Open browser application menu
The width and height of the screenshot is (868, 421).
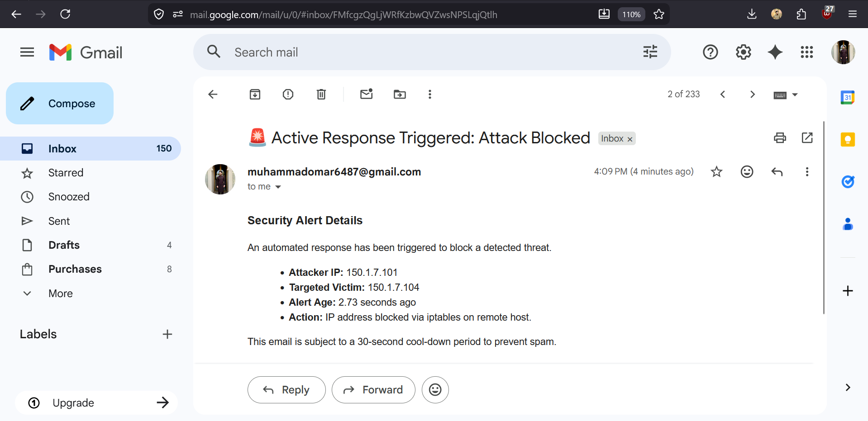click(x=853, y=14)
